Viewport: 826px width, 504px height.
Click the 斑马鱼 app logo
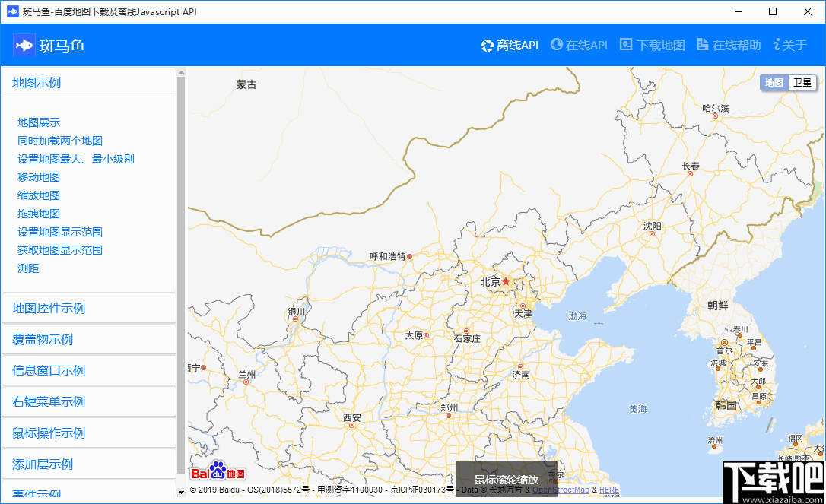24,45
